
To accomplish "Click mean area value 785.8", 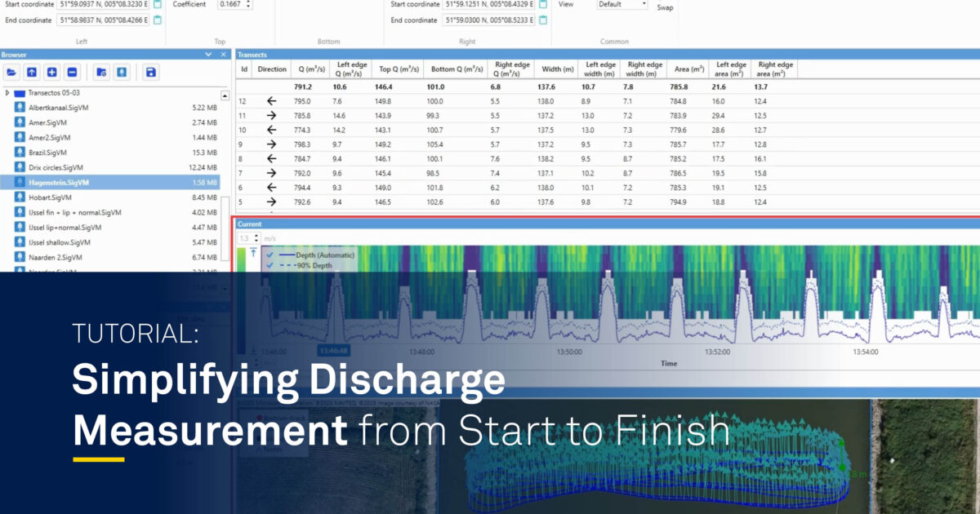I will pos(679,86).
